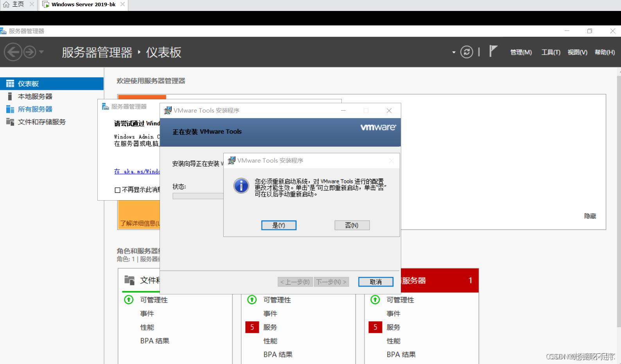The width and height of the screenshot is (621, 364).
Task: Click the red 5 services badge in the right tile
Action: (375, 327)
